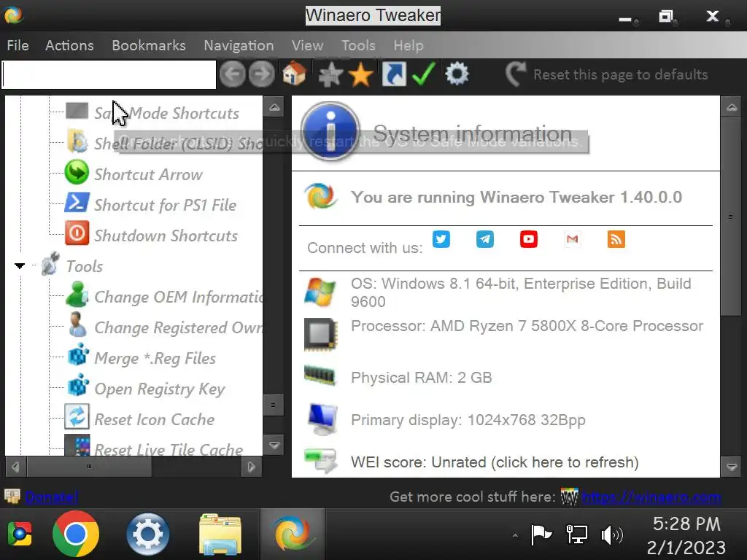Open the Donate! link
The height and width of the screenshot is (560, 747).
click(x=52, y=497)
